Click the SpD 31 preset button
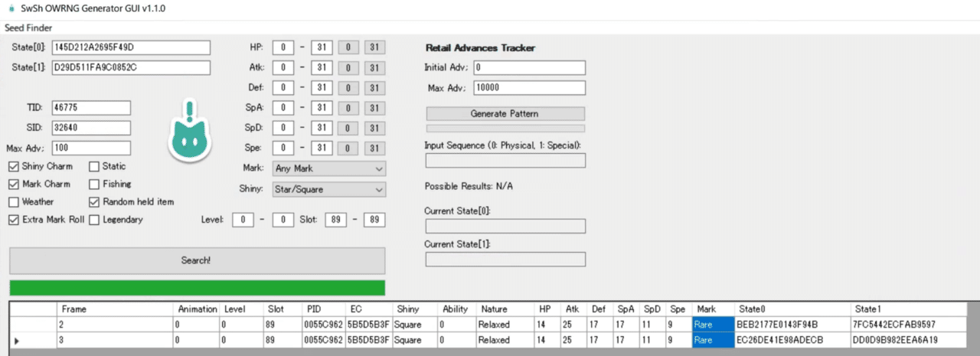Screen dimensions: 980x356 375,127
